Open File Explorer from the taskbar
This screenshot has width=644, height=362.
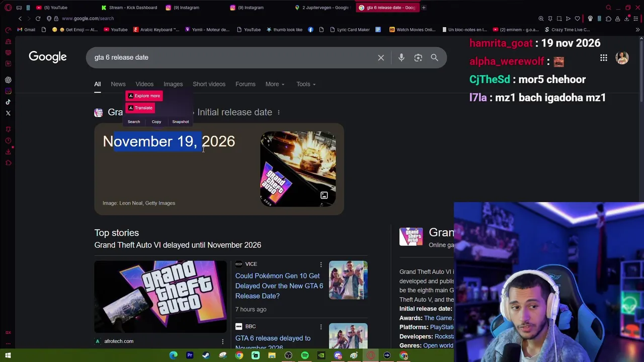[x=272, y=355]
